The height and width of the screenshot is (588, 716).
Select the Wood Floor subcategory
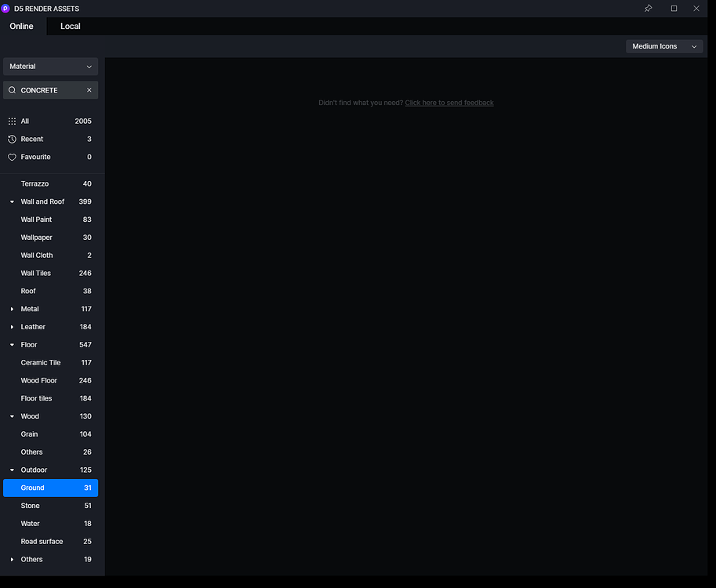point(50,380)
